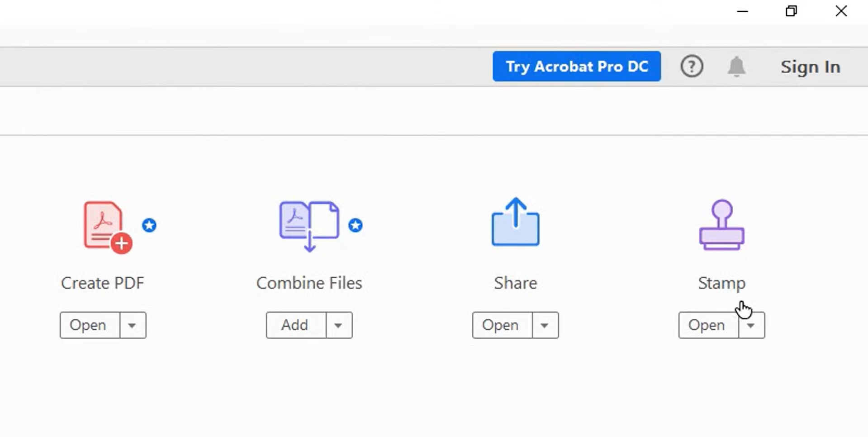Select the Share tool icon
Image resolution: width=868 pixels, height=437 pixels.
pos(515,222)
